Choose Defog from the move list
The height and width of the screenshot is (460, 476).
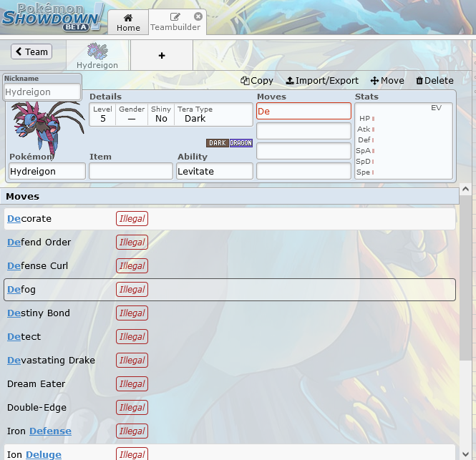[229, 290]
